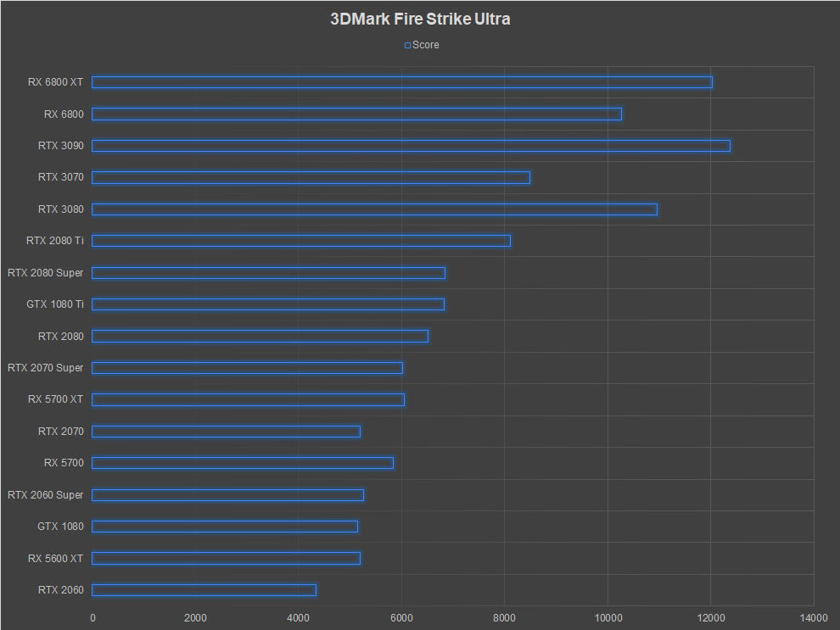840x630 pixels.
Task: Click the plain RTX 2060 score bar
Action: pos(204,590)
